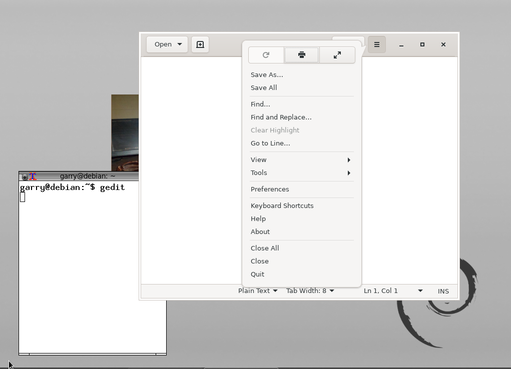Close the gedit window
511x369 pixels.
[443, 44]
